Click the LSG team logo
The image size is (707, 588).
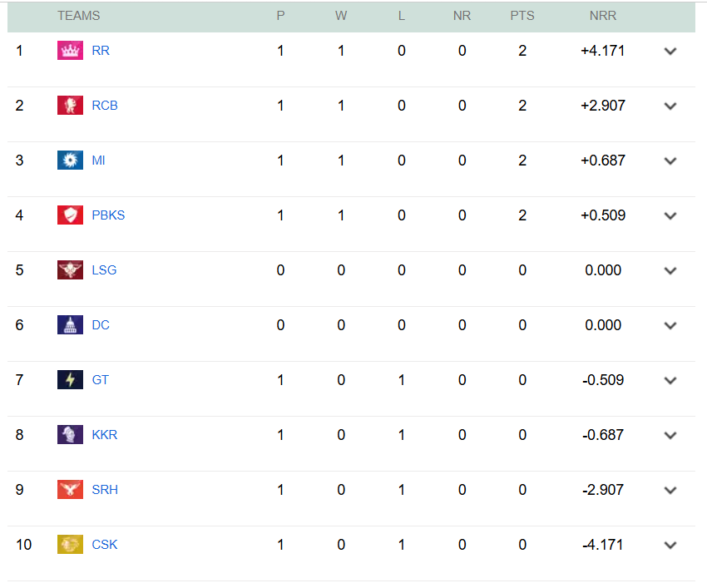pyautogui.click(x=70, y=270)
